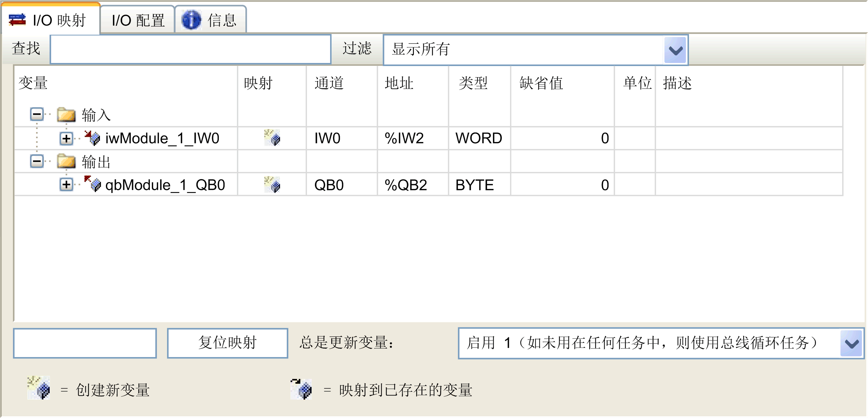Open the 过滤 显示所有 dropdown
Screen dimensions: 868x418
click(x=675, y=50)
